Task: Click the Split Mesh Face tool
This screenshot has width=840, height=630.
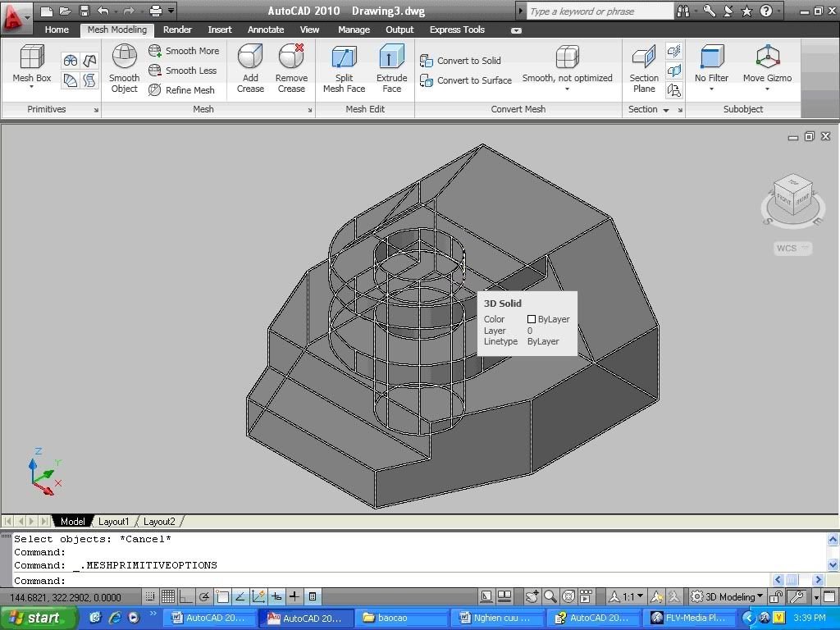Action: point(344,57)
